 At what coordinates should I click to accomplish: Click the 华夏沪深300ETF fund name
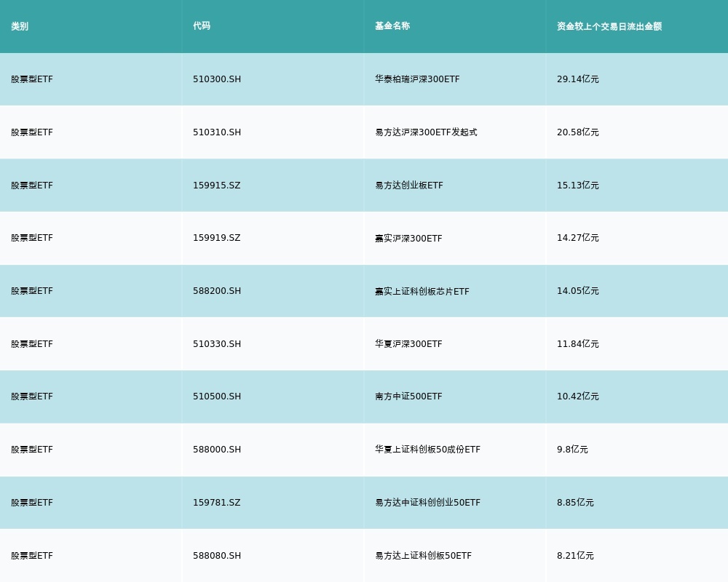[x=408, y=344]
